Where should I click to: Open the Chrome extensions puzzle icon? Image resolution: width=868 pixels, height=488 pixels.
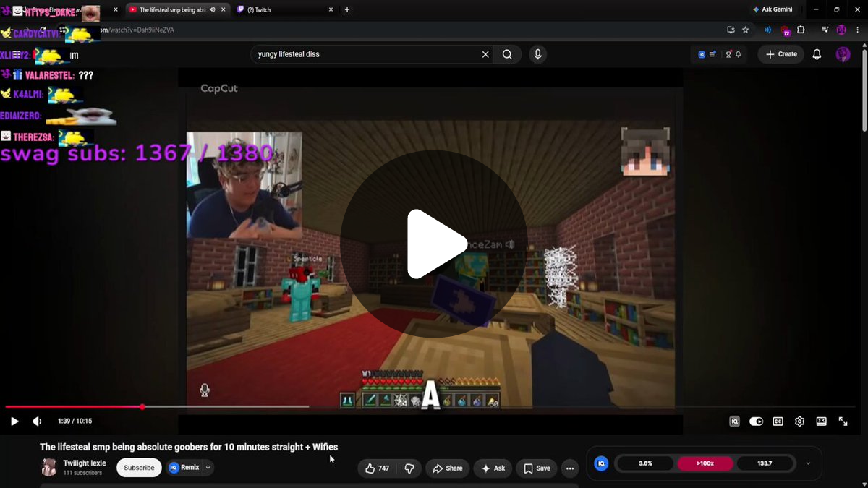tap(801, 30)
